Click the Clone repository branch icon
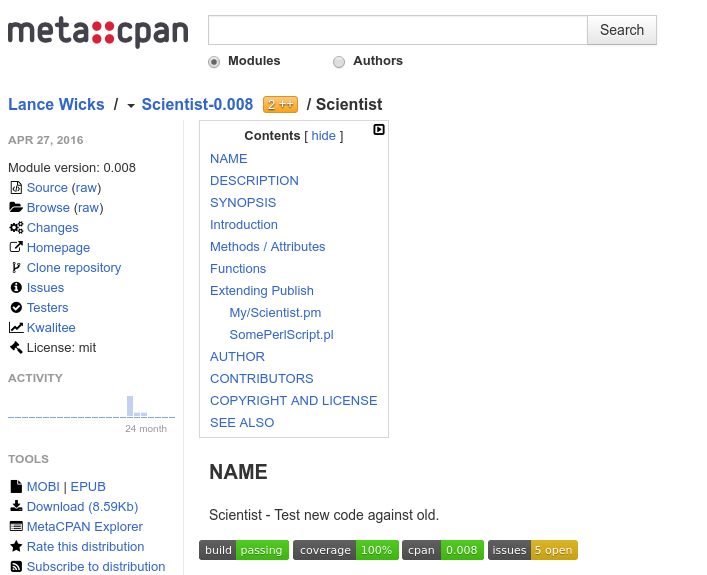Viewport: 707px width, 575px height. point(16,267)
